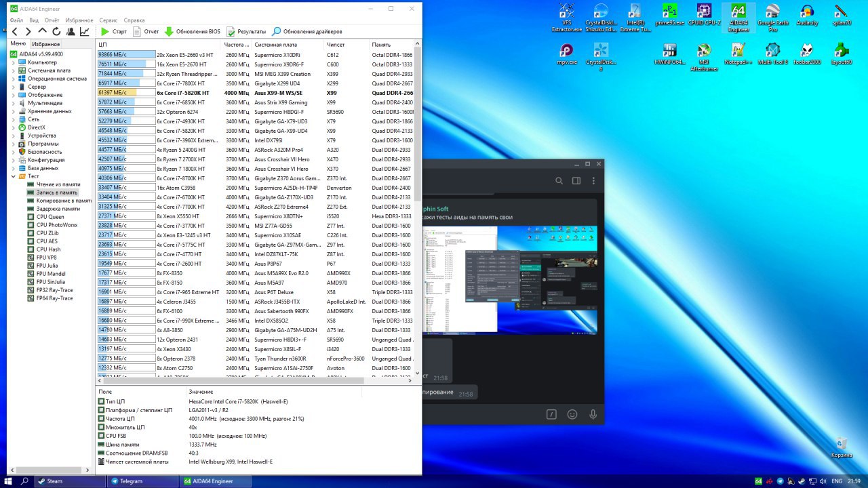Start the benchmark with Старт
The width and height of the screenshot is (868, 488).
point(114,31)
